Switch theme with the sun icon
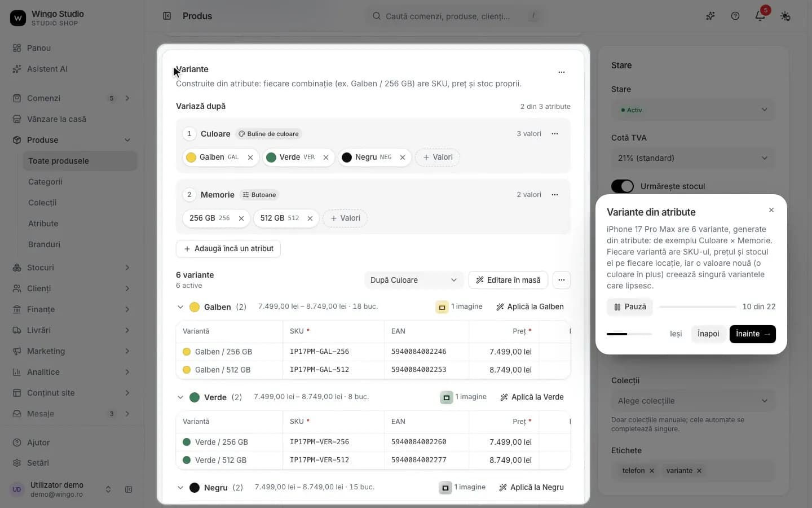 pyautogui.click(x=785, y=16)
